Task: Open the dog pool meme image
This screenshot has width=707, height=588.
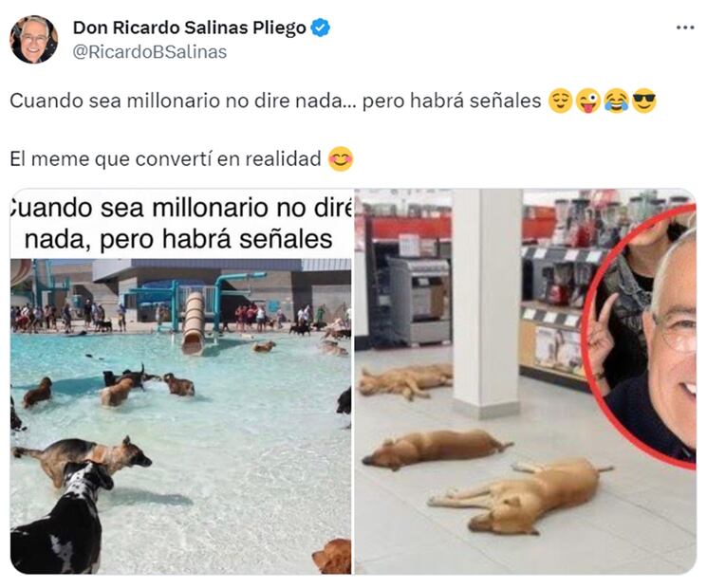Action: tap(181, 381)
